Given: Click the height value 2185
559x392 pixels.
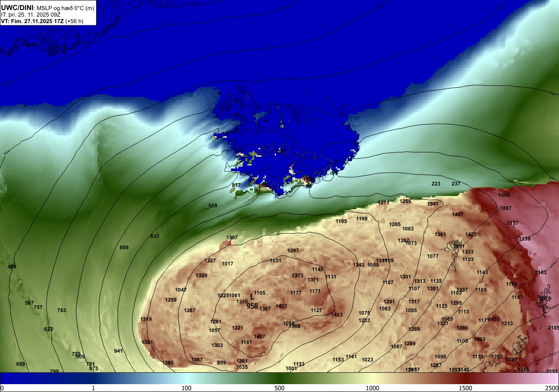Looking at the screenshot, I should (553, 328).
